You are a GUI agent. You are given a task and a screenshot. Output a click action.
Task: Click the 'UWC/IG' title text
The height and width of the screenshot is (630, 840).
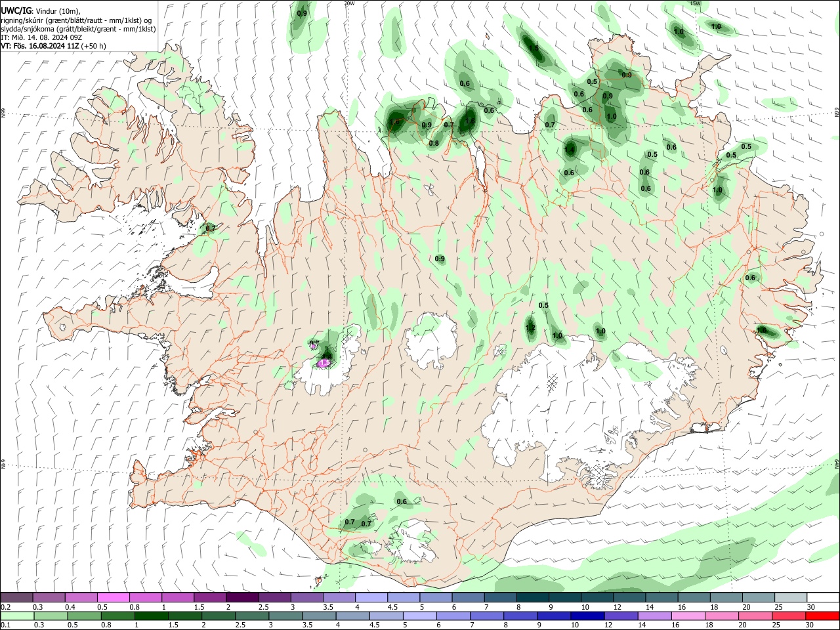coord(16,11)
